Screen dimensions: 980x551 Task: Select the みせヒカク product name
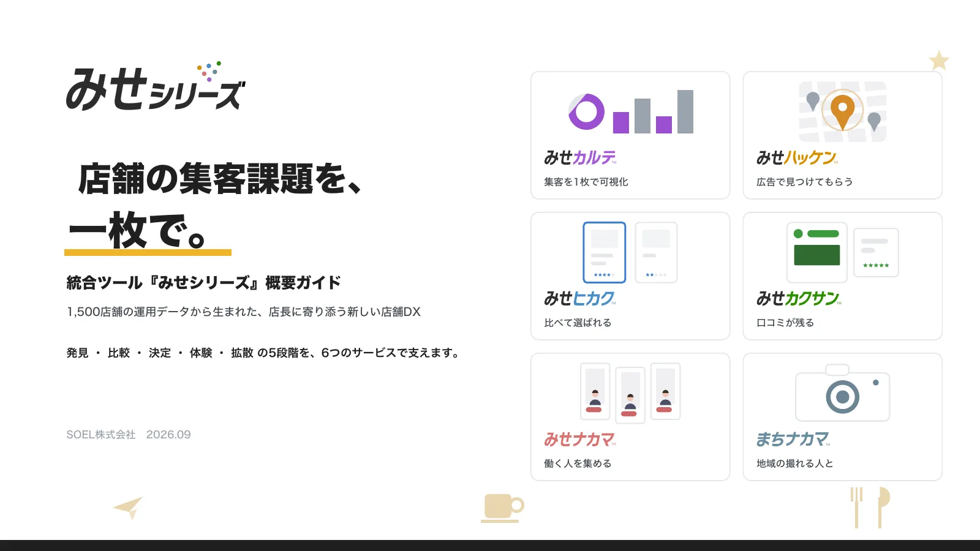click(580, 299)
